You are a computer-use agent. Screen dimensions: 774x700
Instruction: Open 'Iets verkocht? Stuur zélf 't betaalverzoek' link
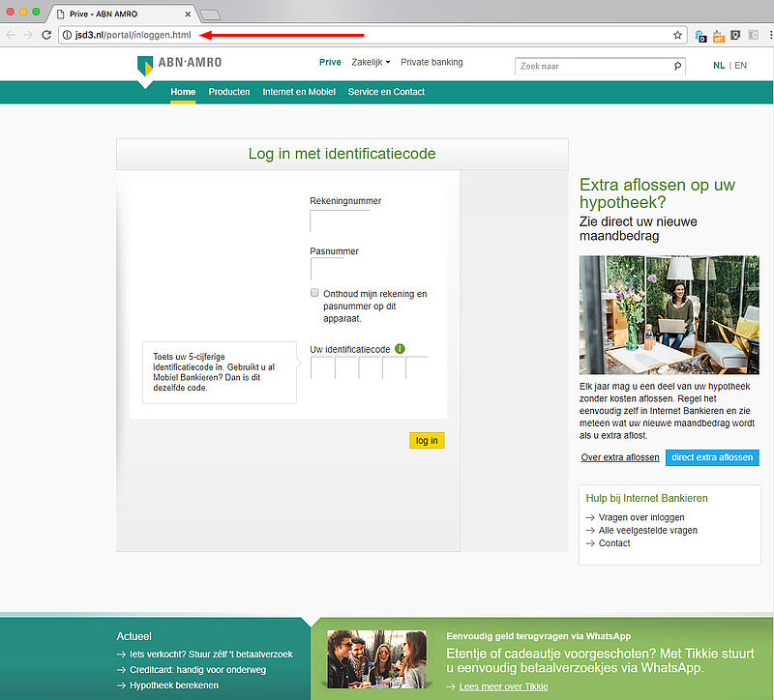[x=211, y=655]
